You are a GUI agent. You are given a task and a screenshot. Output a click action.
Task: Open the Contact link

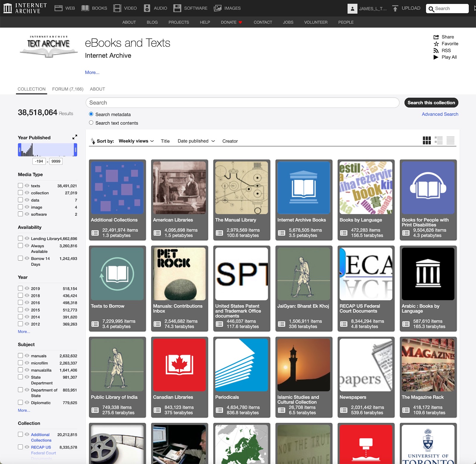click(x=263, y=22)
